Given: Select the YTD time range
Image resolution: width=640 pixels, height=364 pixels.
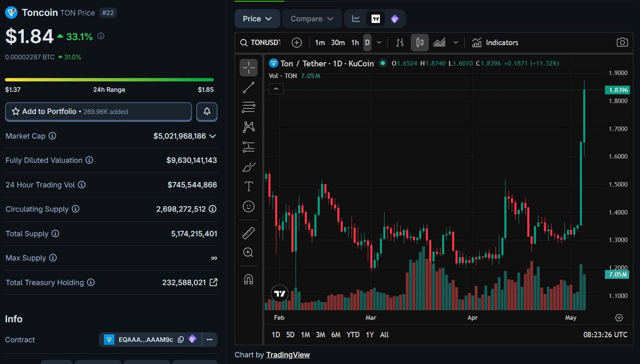Looking at the screenshot, I should (x=353, y=335).
